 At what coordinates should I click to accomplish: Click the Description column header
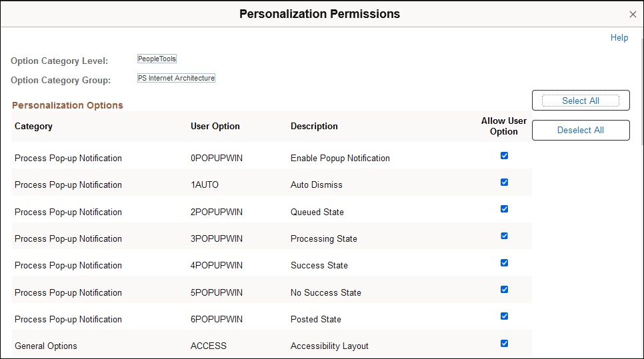[x=314, y=126]
